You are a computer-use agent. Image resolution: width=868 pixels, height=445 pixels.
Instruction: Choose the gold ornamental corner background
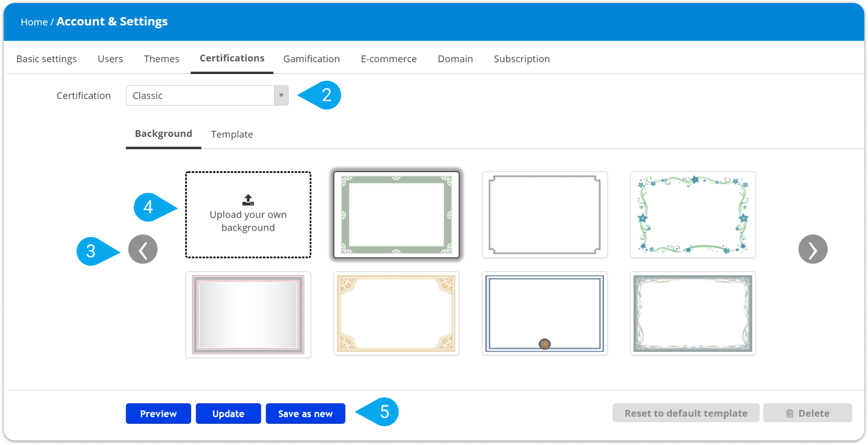click(397, 313)
